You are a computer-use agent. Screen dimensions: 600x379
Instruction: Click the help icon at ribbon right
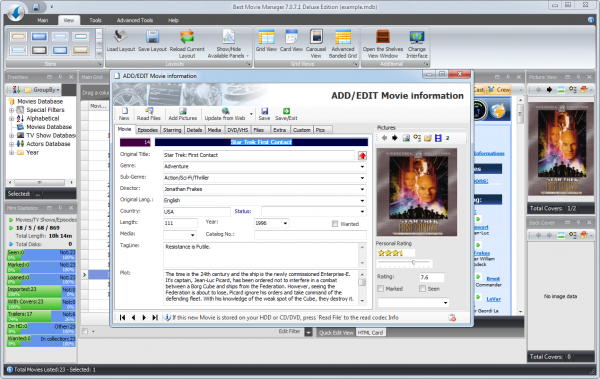pyautogui.click(x=591, y=20)
